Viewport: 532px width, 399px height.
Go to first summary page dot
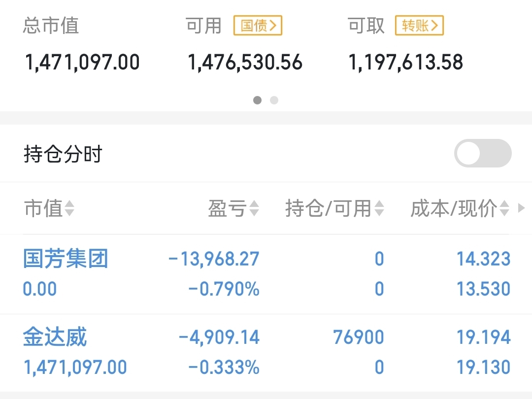point(258,100)
